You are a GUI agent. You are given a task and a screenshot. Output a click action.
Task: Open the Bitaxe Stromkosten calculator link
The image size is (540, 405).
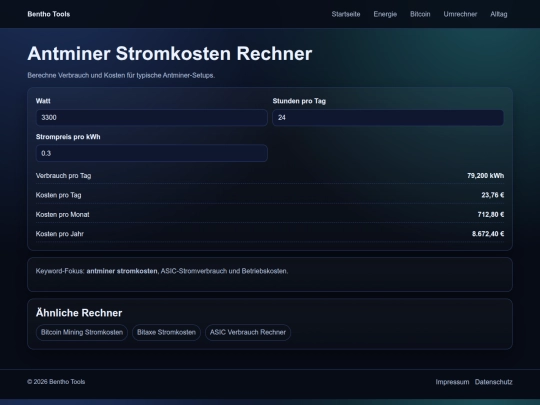tap(166, 332)
